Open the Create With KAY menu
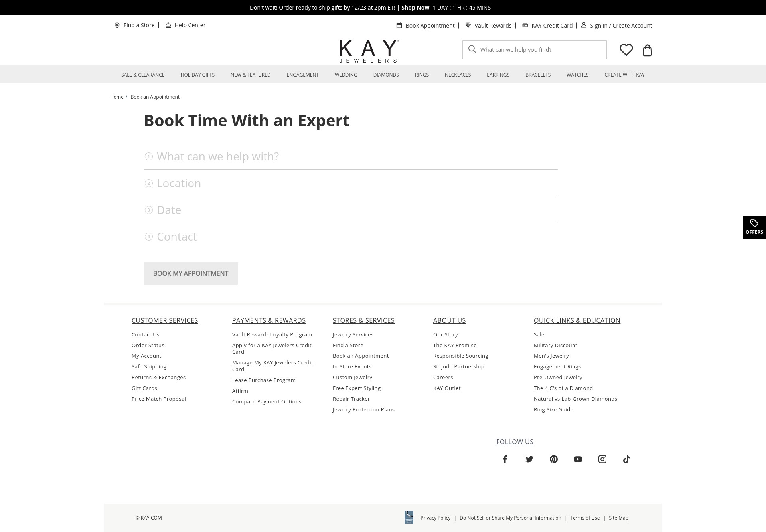 coord(624,75)
